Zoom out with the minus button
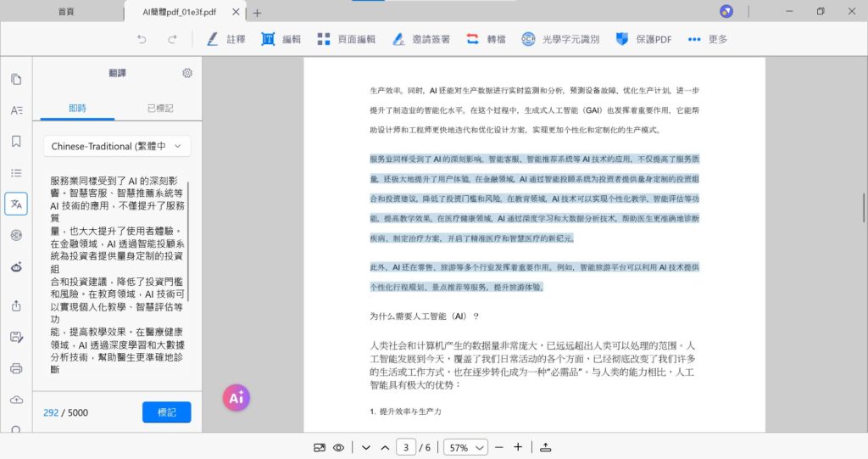Viewport: 868px width, 459px height. [x=498, y=447]
